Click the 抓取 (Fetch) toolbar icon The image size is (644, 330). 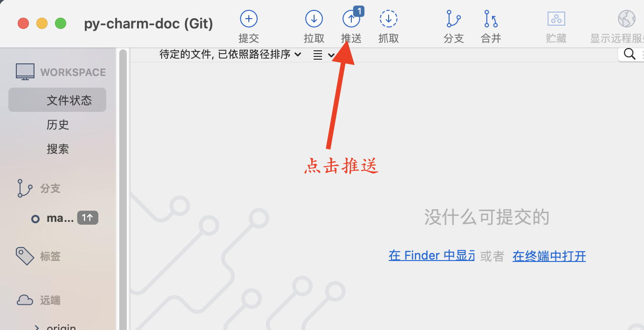(x=389, y=19)
